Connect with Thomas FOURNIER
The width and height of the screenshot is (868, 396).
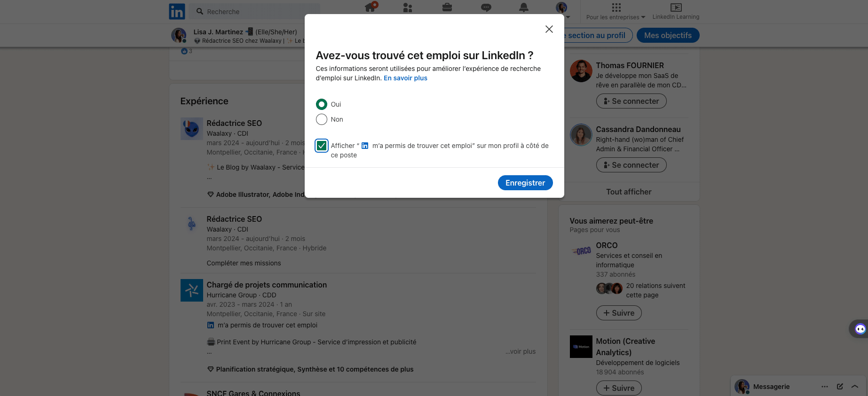pyautogui.click(x=631, y=101)
